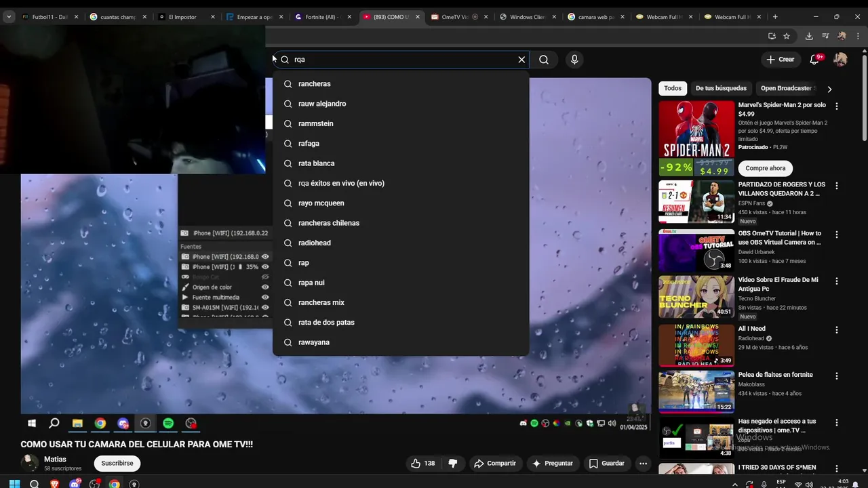Open options for All I Need video
The height and width of the screenshot is (488, 868).
click(x=837, y=329)
